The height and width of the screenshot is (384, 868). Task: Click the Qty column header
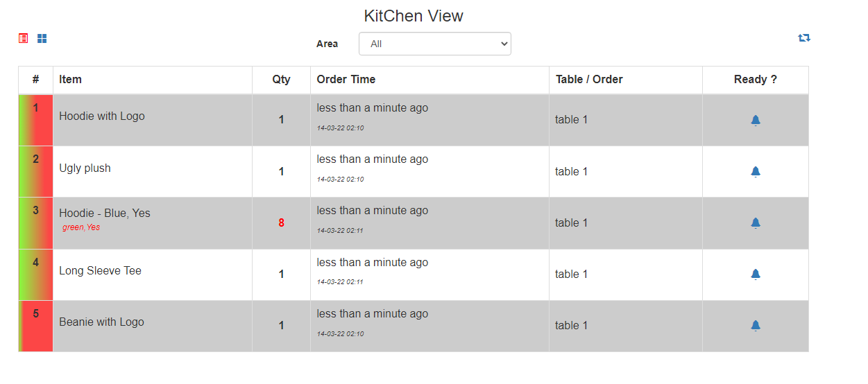(x=281, y=80)
